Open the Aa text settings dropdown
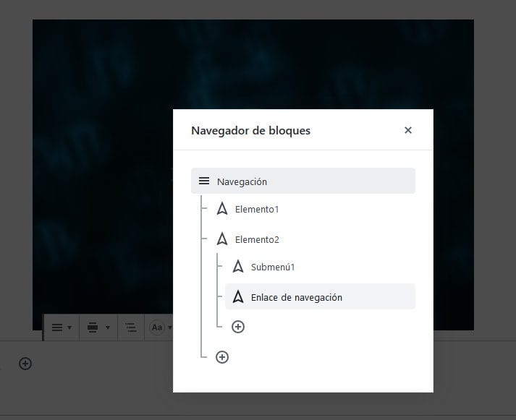This screenshot has height=420, width=516. click(161, 327)
